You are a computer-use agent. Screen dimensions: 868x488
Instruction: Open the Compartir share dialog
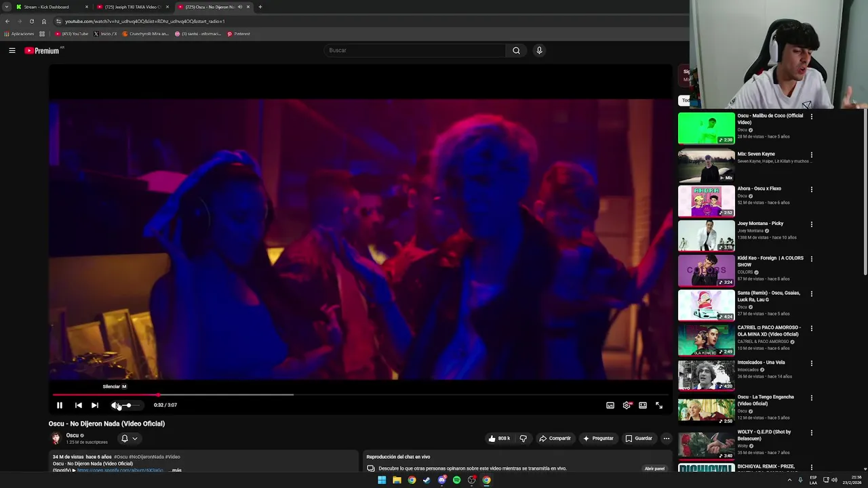coord(555,439)
